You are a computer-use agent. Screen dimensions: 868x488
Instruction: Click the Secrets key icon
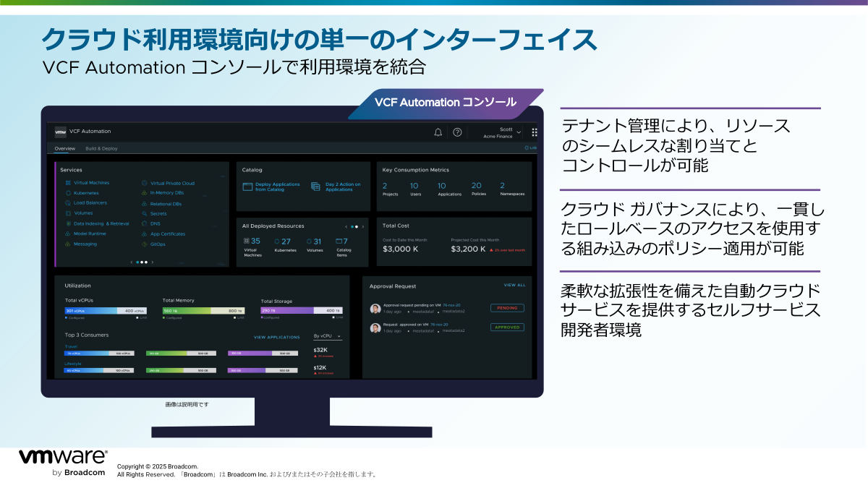(x=145, y=213)
